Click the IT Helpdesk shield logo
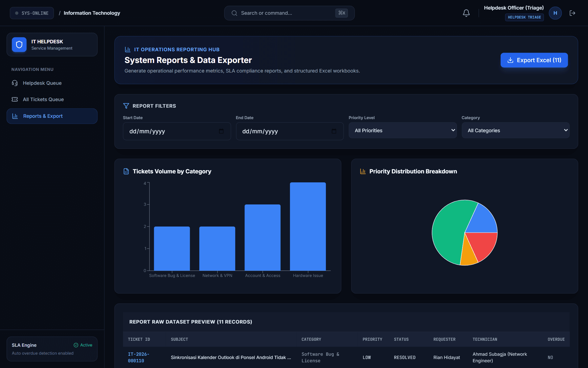This screenshot has height=368, width=588. [x=19, y=44]
